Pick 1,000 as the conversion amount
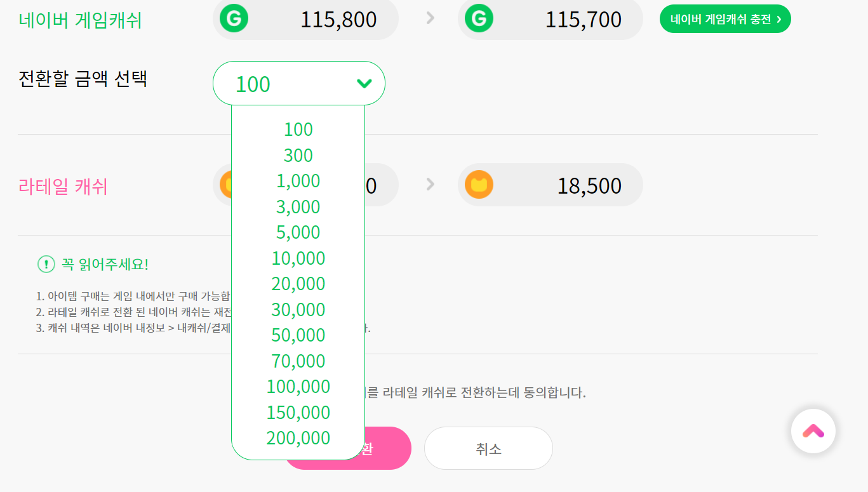 298,181
